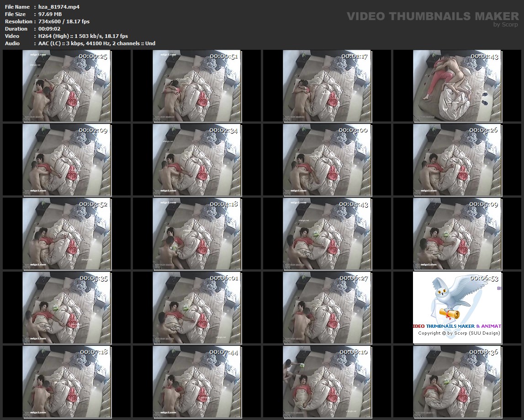
Task: Click the timestamp label 00:08:10
Action: click(x=354, y=352)
